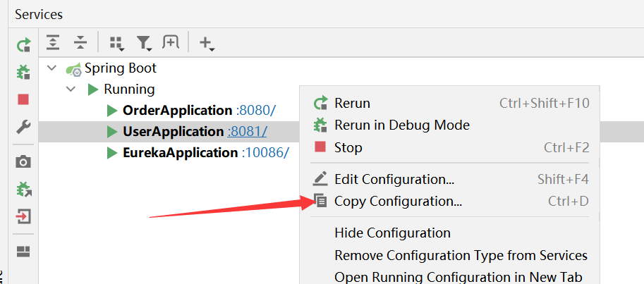
Task: Open the :10086/ link for EurekaApplication
Action: [265, 153]
